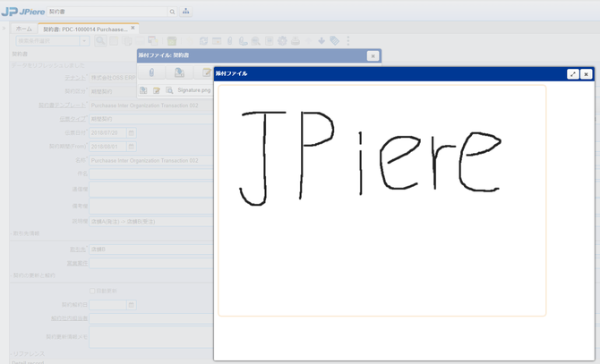
Task: Open the calendar picker for 伝票日付
Action: click(132, 133)
